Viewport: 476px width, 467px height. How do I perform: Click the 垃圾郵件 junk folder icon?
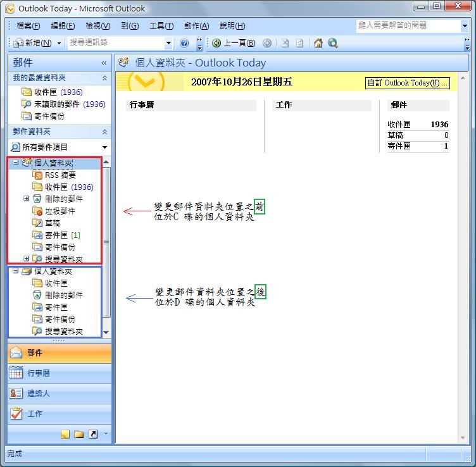pos(37,211)
